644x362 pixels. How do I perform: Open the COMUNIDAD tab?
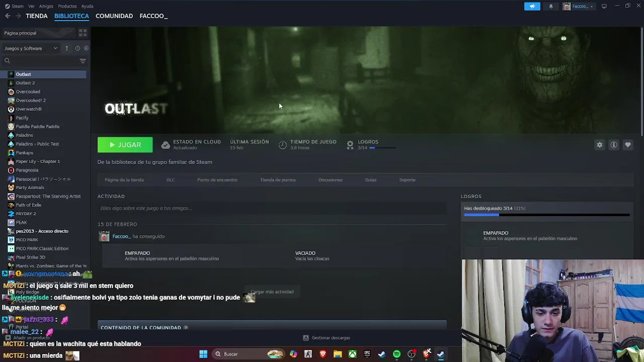(x=114, y=16)
